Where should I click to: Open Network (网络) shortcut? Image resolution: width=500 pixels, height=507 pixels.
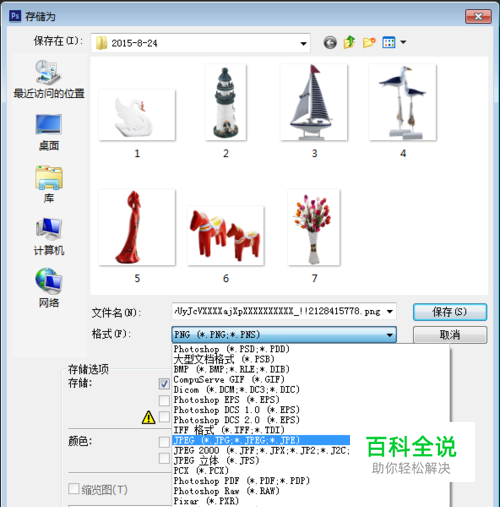[49, 288]
